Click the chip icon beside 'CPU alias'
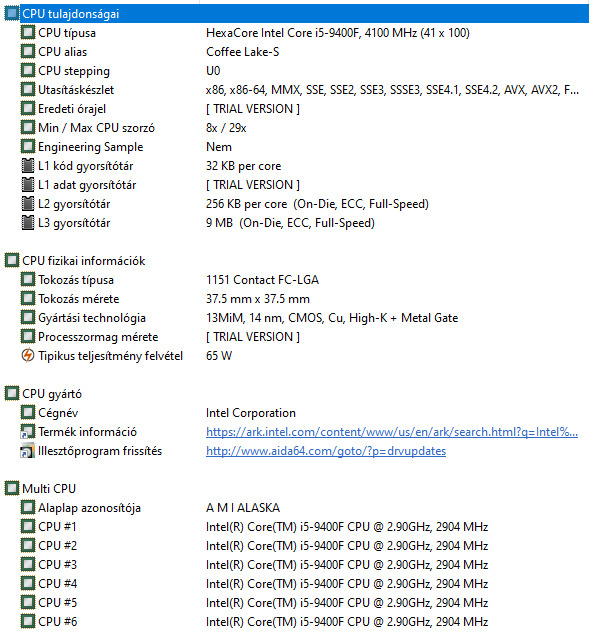604x641 pixels. point(28,52)
